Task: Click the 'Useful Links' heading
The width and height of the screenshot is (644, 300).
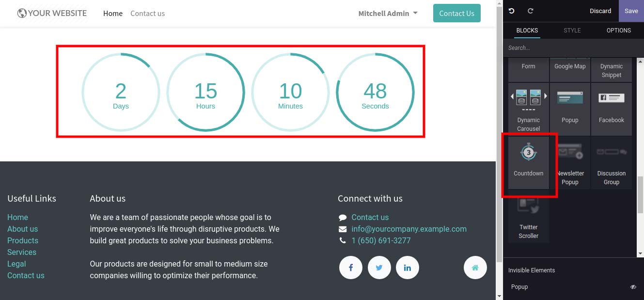Action: coord(31,198)
